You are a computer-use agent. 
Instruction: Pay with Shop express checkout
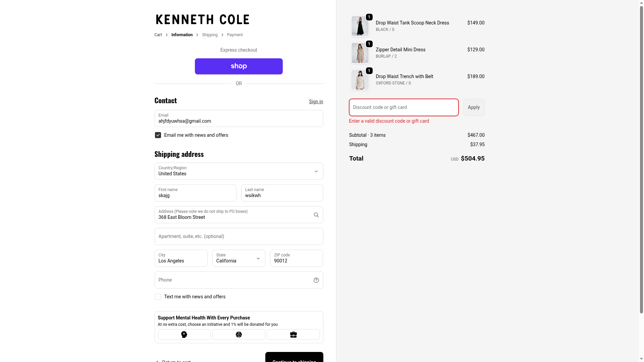[239, 66]
